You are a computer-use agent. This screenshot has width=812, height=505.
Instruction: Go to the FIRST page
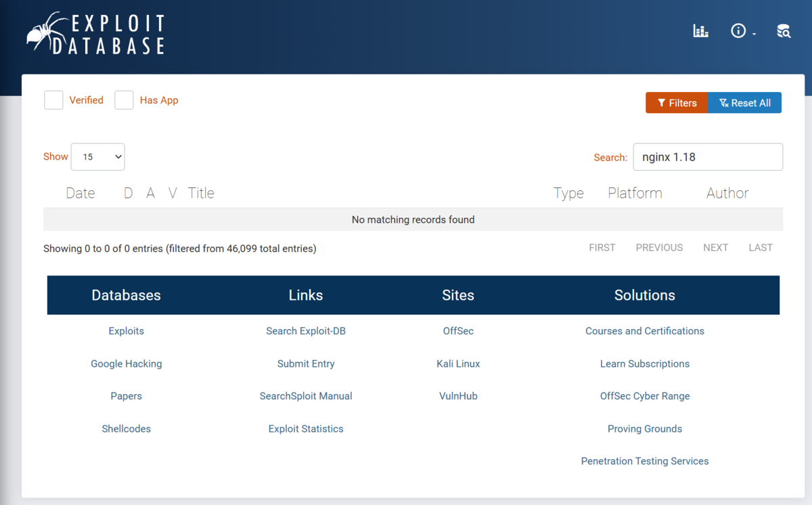pos(602,248)
